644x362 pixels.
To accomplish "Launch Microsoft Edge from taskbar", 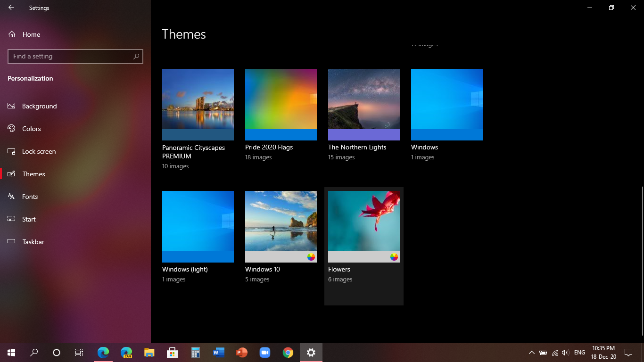I will (x=103, y=353).
